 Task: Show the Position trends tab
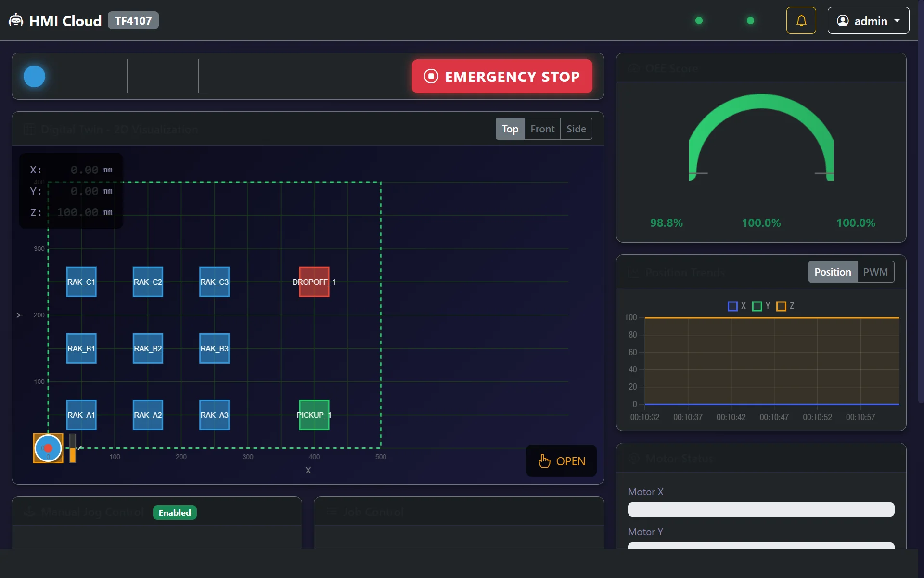coord(833,272)
